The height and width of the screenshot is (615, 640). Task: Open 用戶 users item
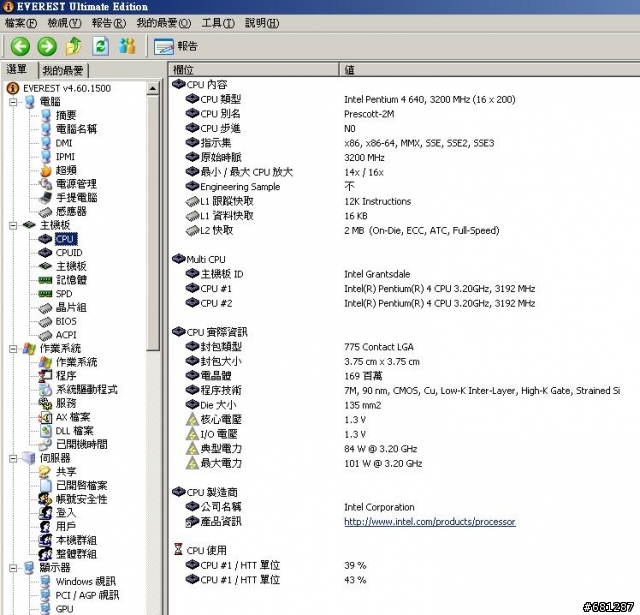pyautogui.click(x=66, y=526)
